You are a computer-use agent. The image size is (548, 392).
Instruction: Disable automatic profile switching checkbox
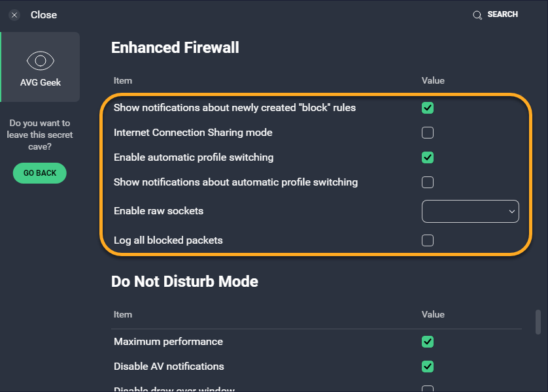pos(428,157)
